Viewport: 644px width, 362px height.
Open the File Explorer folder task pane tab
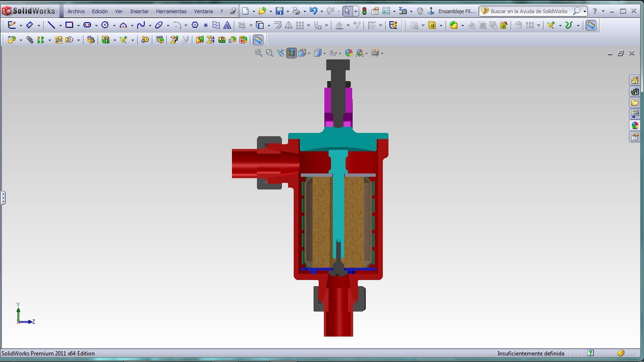[x=635, y=103]
